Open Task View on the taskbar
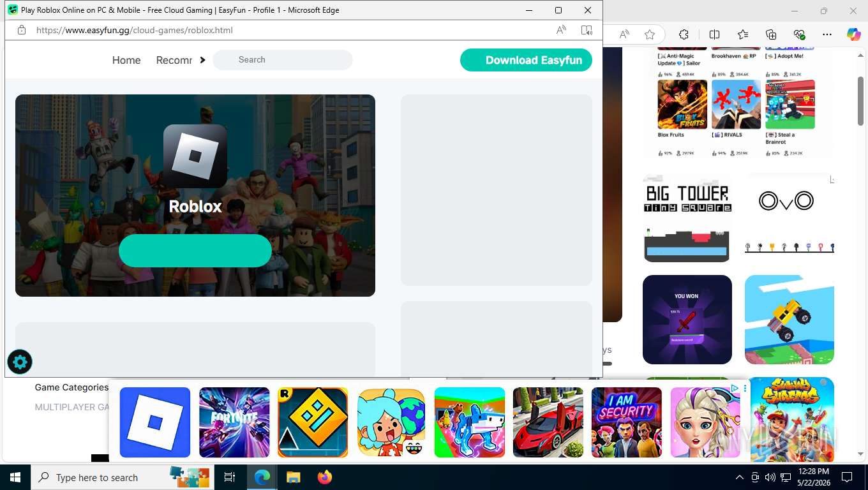Screen dimensions: 868x490 click(230, 477)
